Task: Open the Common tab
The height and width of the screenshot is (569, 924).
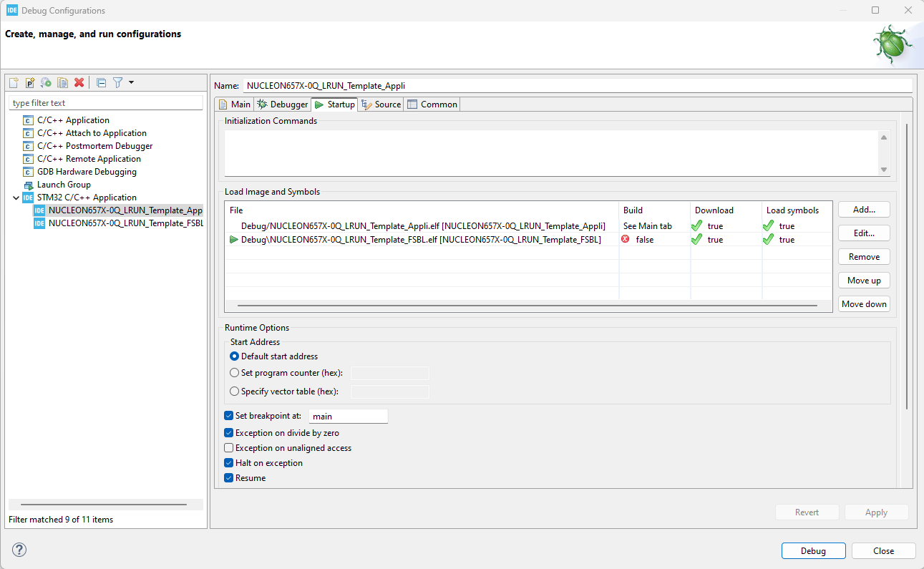Action: tap(432, 104)
